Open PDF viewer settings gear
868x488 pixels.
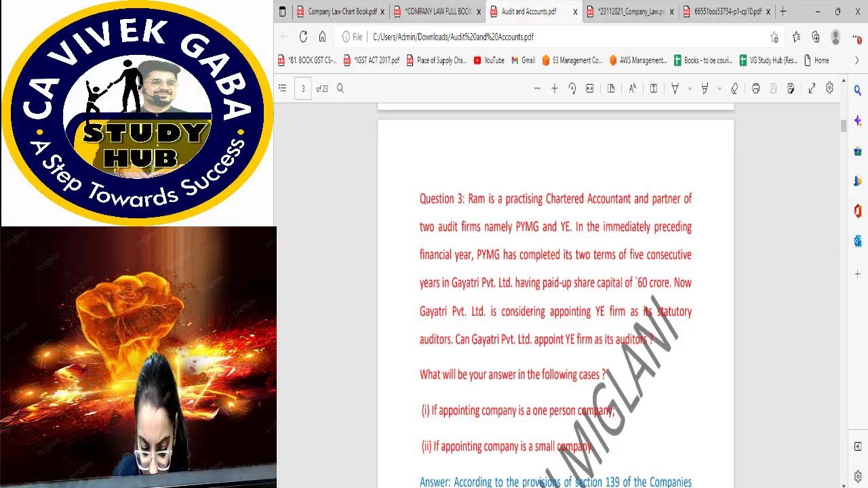[x=829, y=88]
